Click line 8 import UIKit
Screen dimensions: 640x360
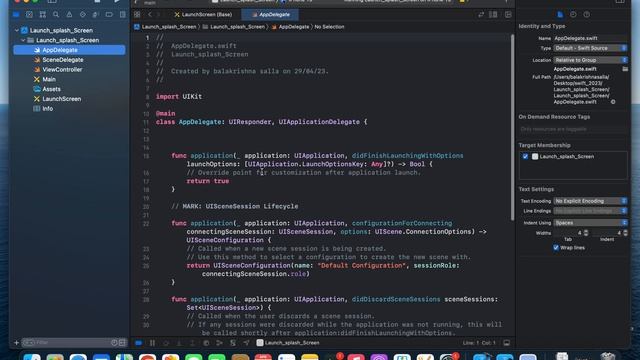(x=179, y=97)
